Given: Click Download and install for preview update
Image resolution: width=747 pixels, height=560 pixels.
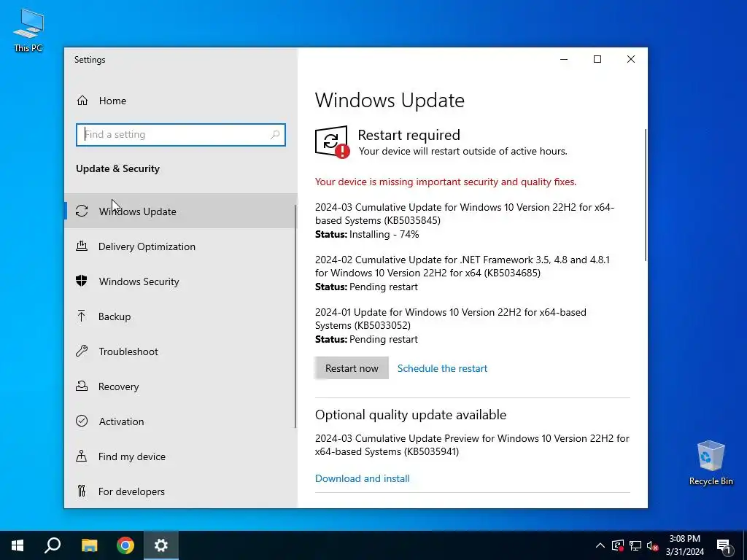Looking at the screenshot, I should click(362, 478).
